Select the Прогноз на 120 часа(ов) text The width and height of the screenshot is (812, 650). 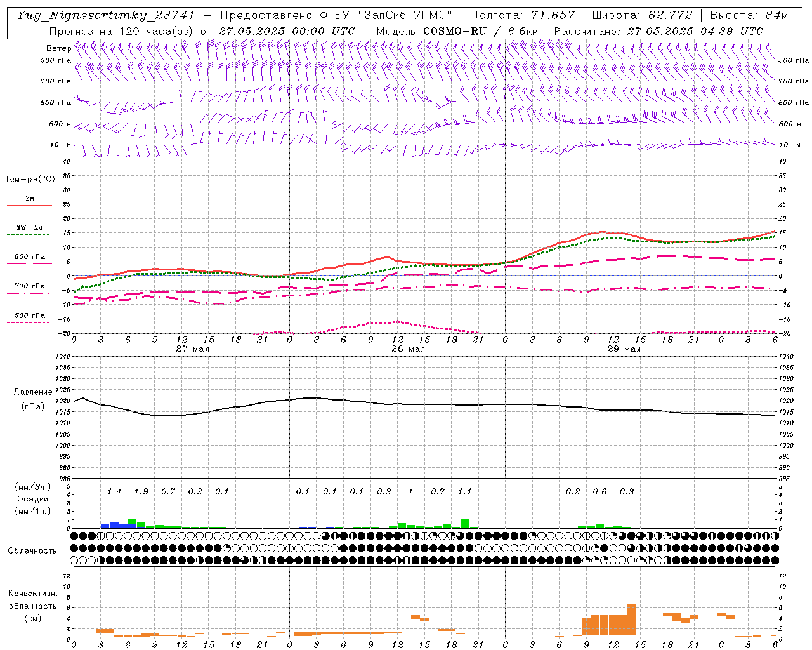(122, 31)
